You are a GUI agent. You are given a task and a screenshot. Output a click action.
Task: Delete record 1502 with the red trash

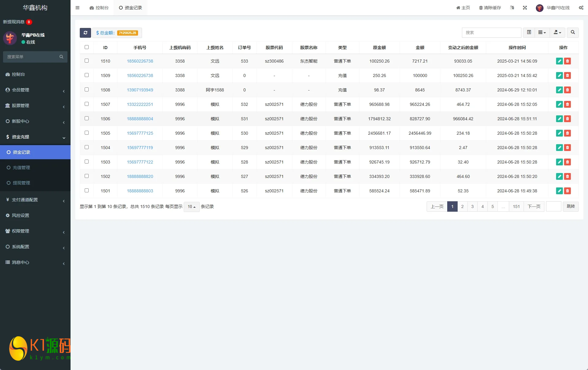pos(567,176)
